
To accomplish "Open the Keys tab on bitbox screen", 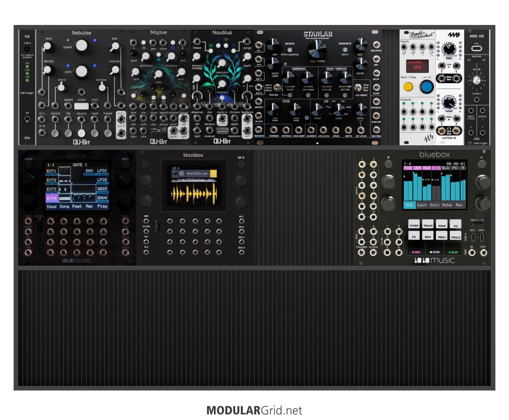I will click(x=52, y=207).
